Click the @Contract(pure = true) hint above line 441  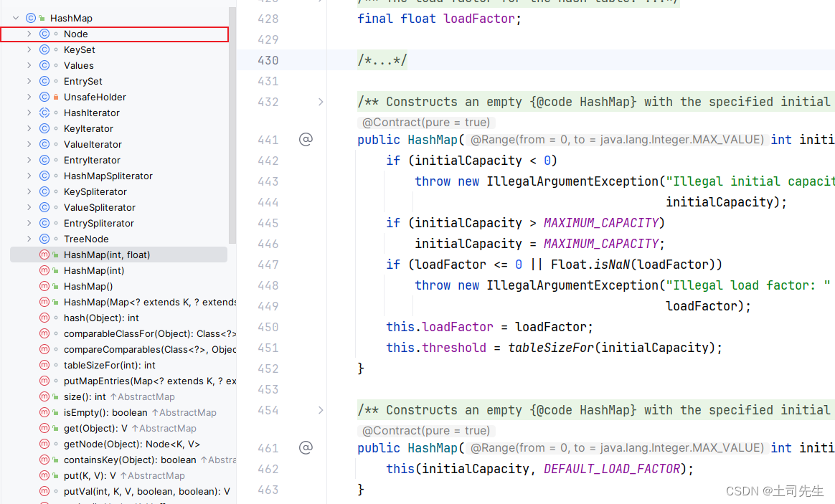[x=426, y=123]
